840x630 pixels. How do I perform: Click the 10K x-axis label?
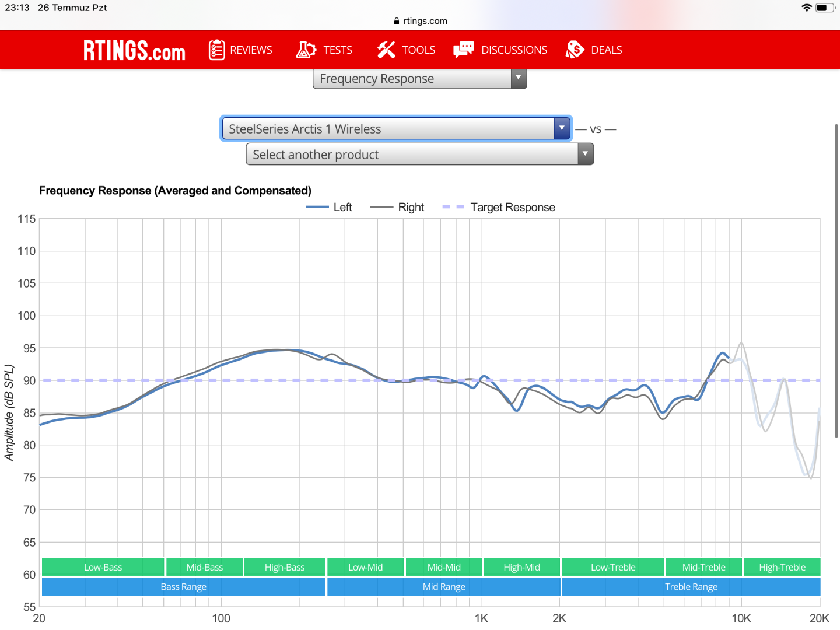(741, 618)
